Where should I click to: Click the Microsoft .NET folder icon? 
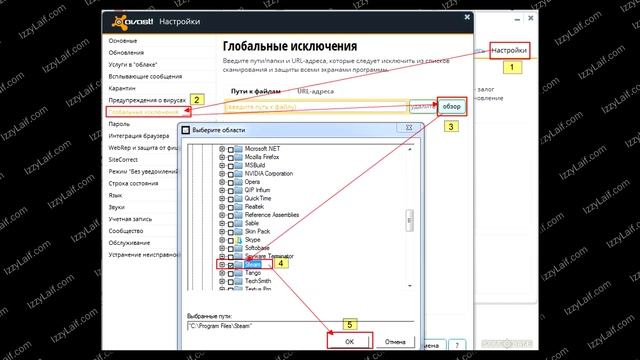[239, 149]
